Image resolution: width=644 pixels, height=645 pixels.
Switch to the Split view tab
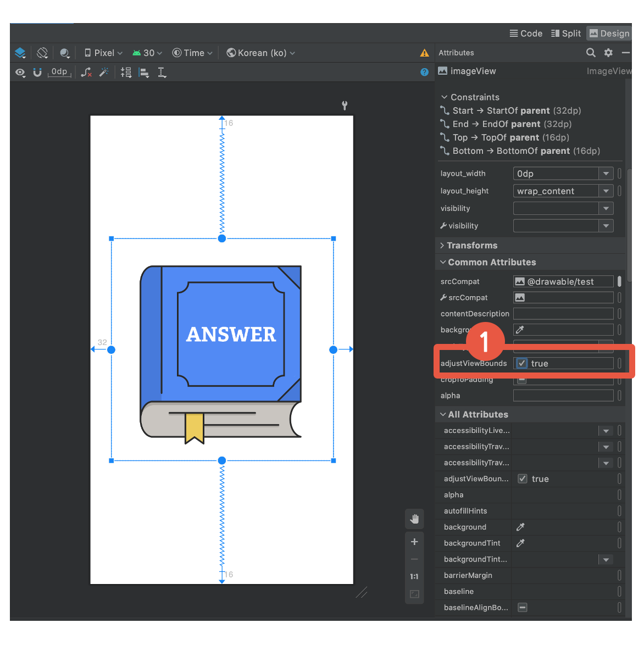click(x=566, y=34)
